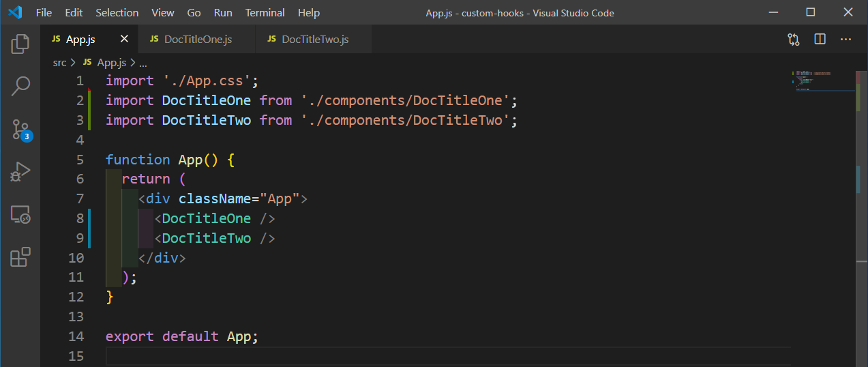
Task: Click the code minimap preview
Action: pos(822,80)
